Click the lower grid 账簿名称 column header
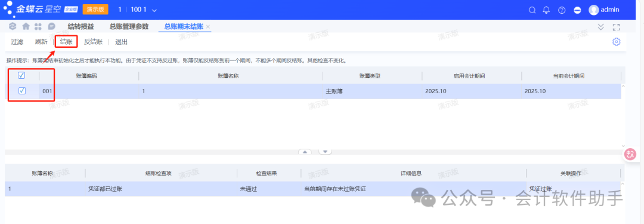The image size is (644, 224). [x=42, y=173]
